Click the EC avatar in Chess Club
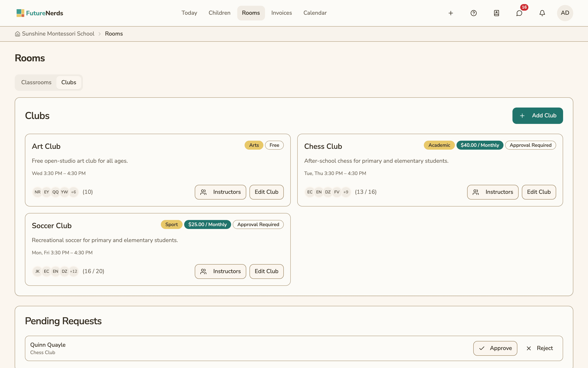The height and width of the screenshot is (368, 588). click(x=310, y=192)
